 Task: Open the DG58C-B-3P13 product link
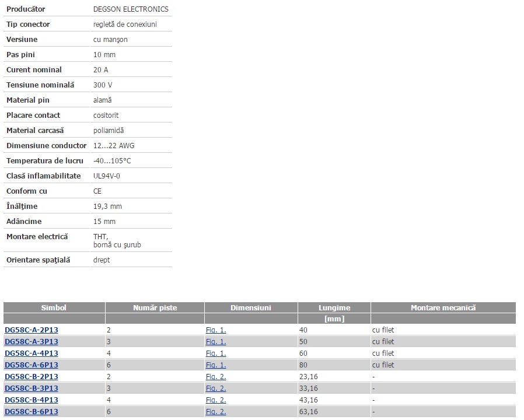(x=32, y=388)
